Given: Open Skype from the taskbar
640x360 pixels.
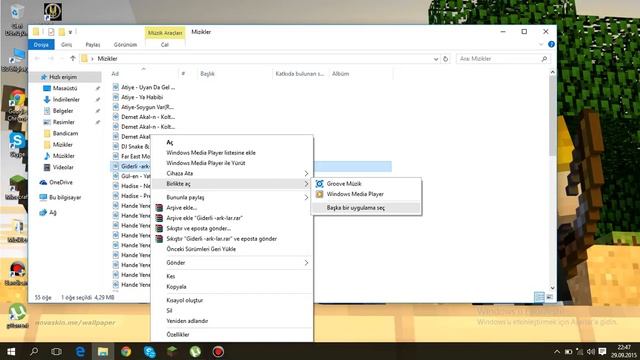Looking at the screenshot, I should pos(149,351).
